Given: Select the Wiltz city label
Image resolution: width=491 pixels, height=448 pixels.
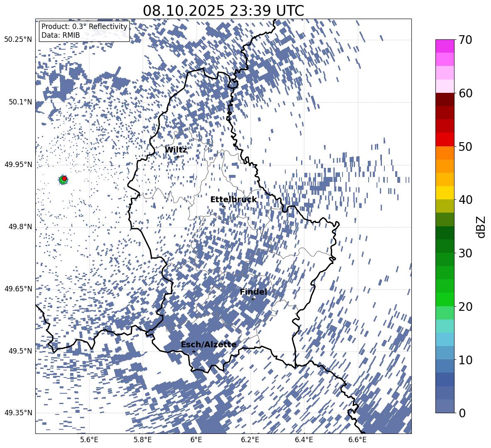Looking at the screenshot, I should click(x=176, y=150).
